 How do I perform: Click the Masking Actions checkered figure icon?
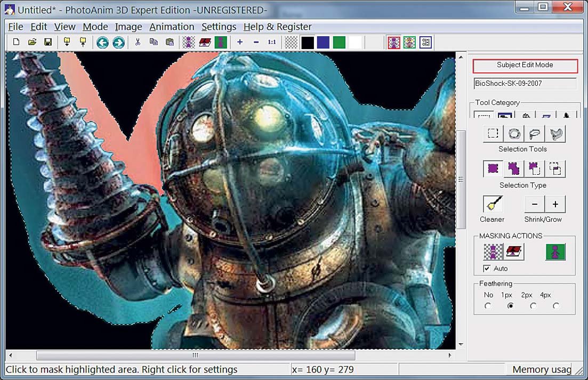[494, 252]
